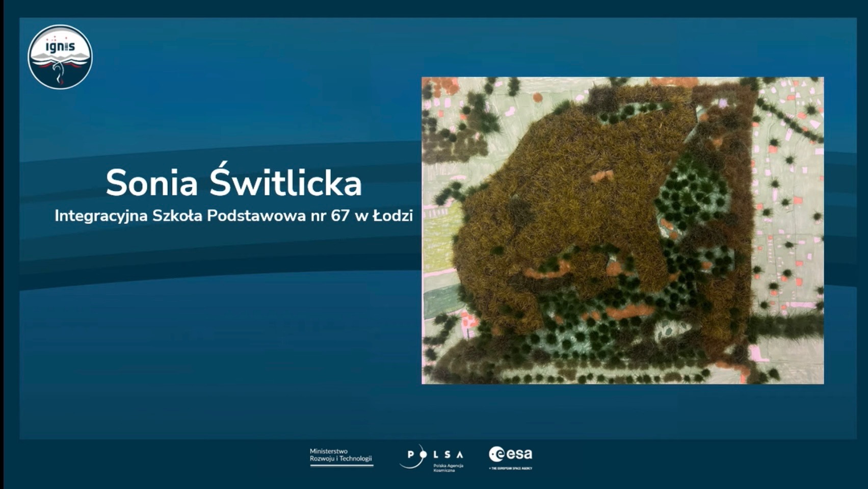This screenshot has width=868, height=489.
Task: Select the 'Integracyjna Szkoła Podstawowa' school text
Action: (180, 216)
